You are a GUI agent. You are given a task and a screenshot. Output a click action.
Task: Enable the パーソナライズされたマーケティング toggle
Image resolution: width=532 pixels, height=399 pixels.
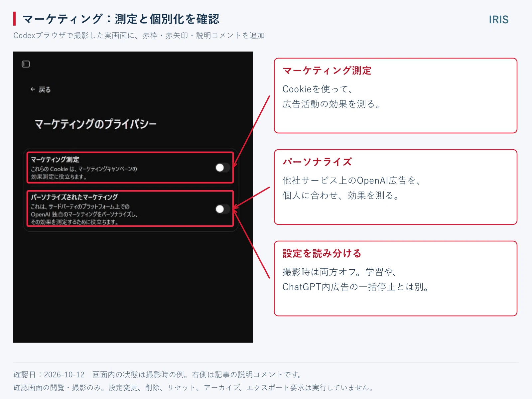click(x=222, y=209)
